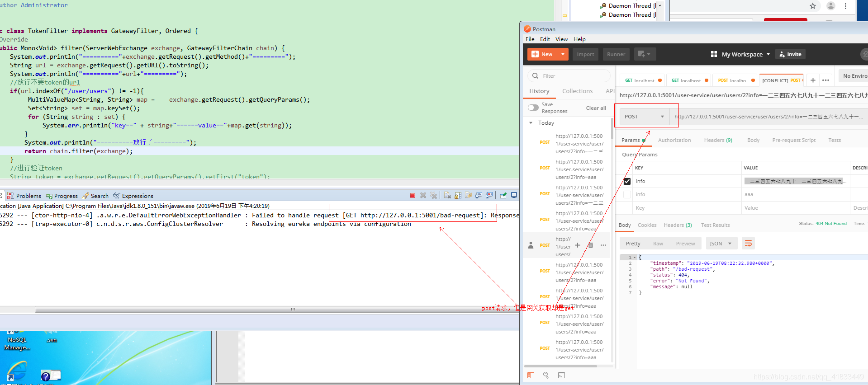Open the workspace grid icon in Postman header

(x=714, y=54)
